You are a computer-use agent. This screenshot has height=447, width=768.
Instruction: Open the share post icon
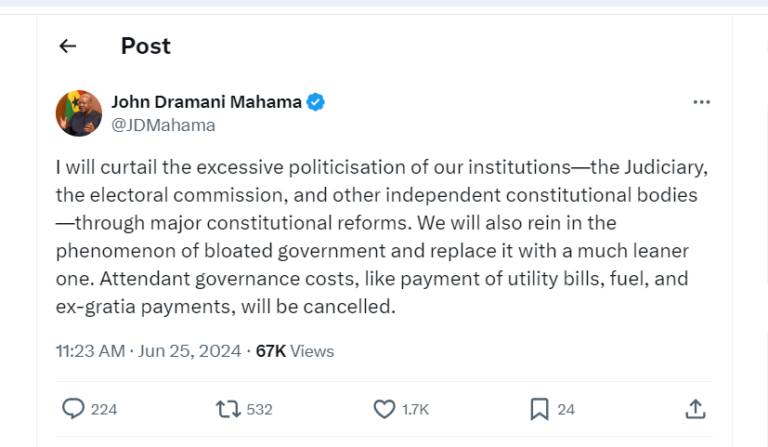click(x=696, y=408)
